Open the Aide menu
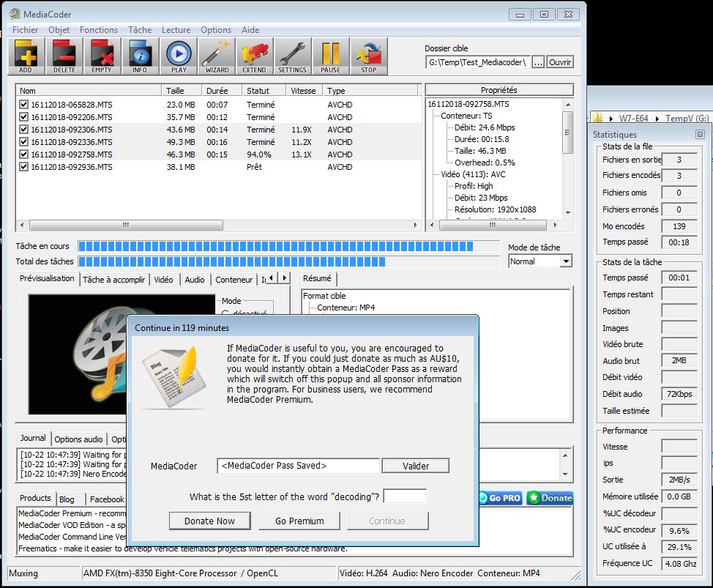This screenshot has height=588, width=713. point(250,30)
